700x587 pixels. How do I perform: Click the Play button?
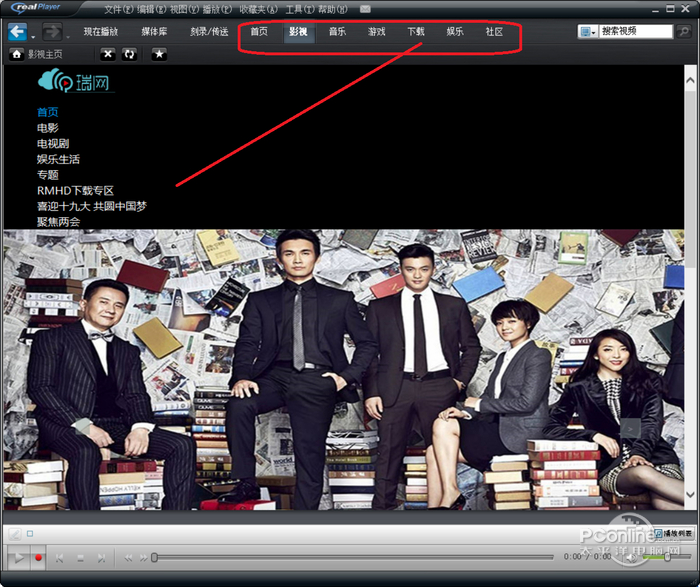pos(18,558)
